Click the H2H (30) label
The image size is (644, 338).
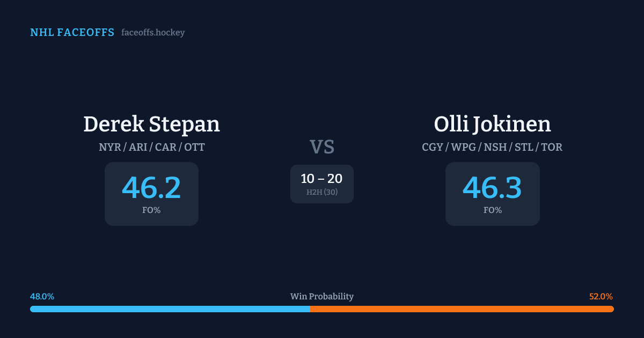[322, 192]
